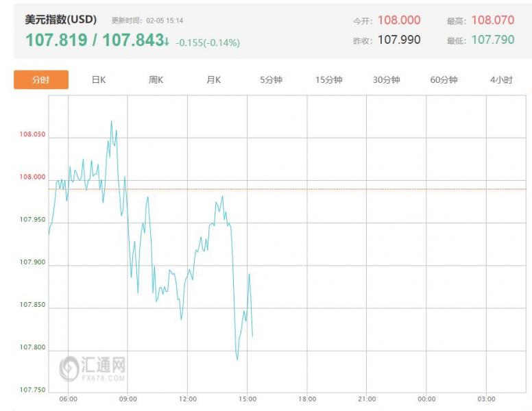Click the 108.050 price axis label

point(32,134)
